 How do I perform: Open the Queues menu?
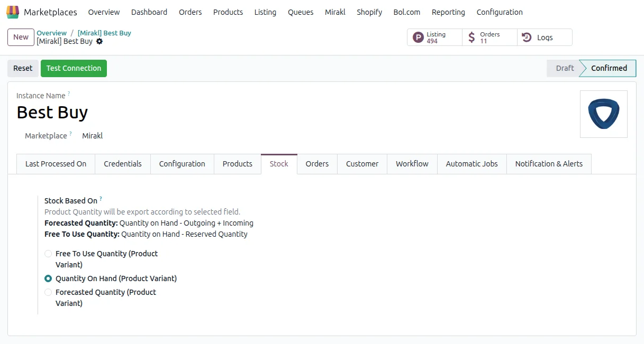pyautogui.click(x=301, y=12)
